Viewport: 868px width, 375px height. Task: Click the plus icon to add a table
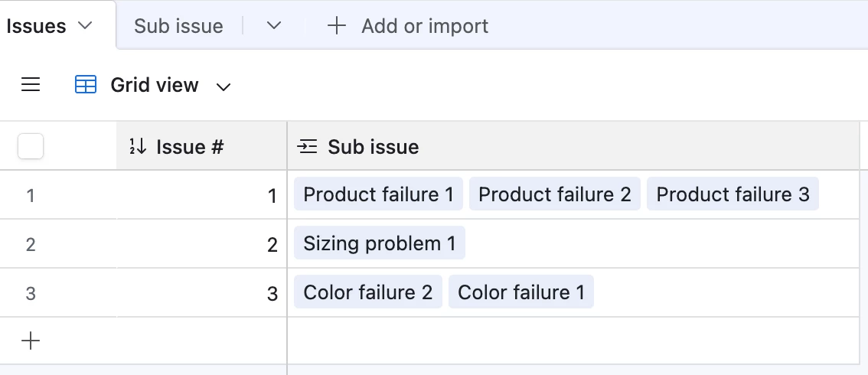[x=336, y=26]
